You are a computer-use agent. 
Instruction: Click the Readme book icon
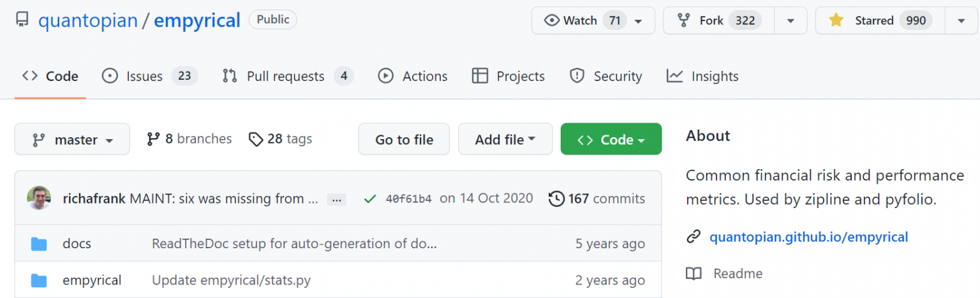[694, 274]
